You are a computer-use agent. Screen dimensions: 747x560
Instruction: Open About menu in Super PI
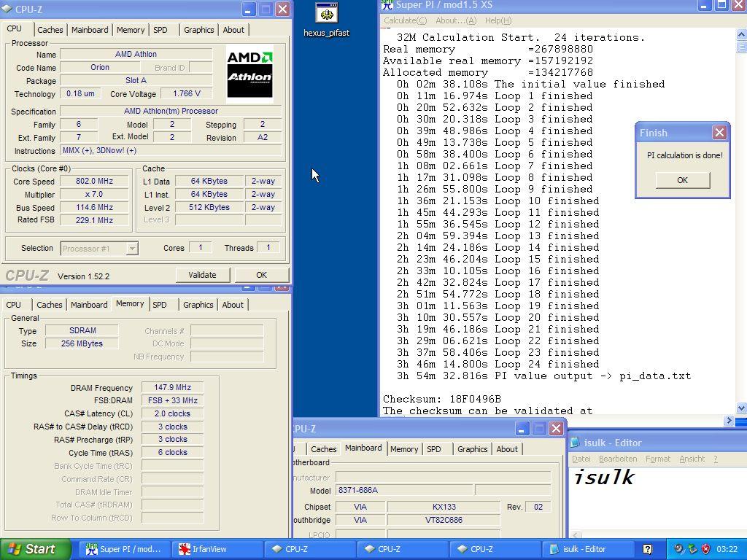coord(456,20)
